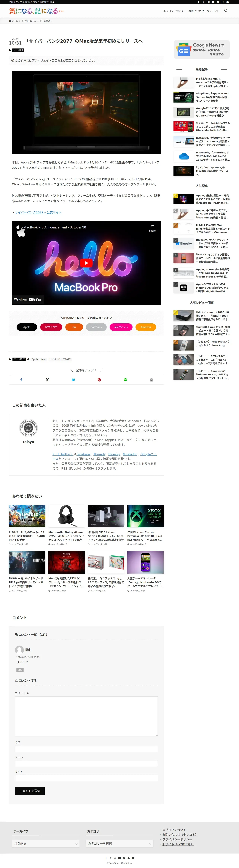Click the サイバーパンク2077 tag below the article

click(60, 359)
